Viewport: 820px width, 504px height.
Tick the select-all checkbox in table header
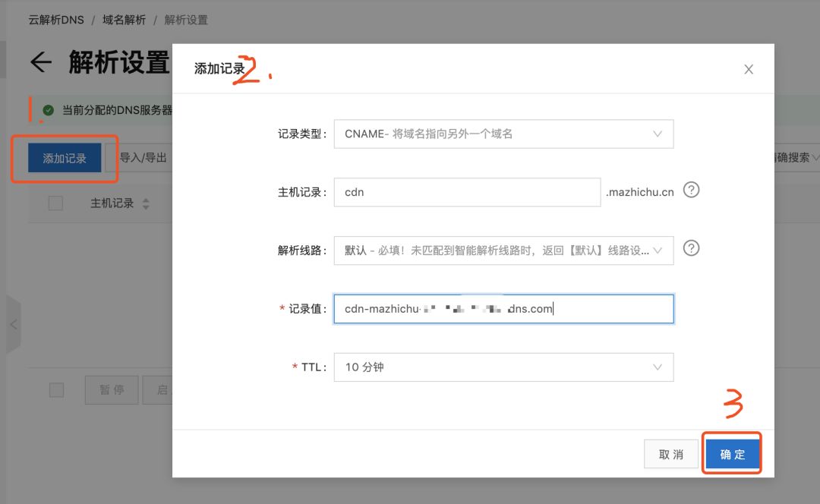(55, 203)
